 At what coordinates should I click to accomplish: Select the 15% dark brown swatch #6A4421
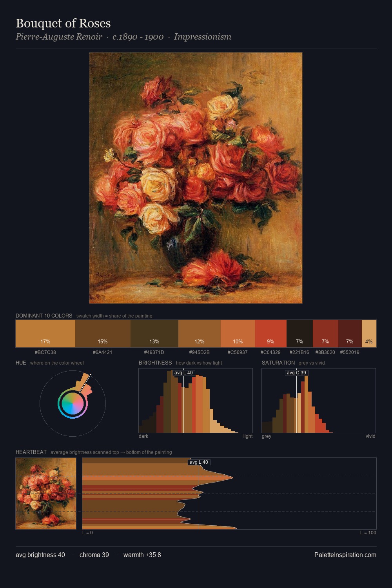102,334
